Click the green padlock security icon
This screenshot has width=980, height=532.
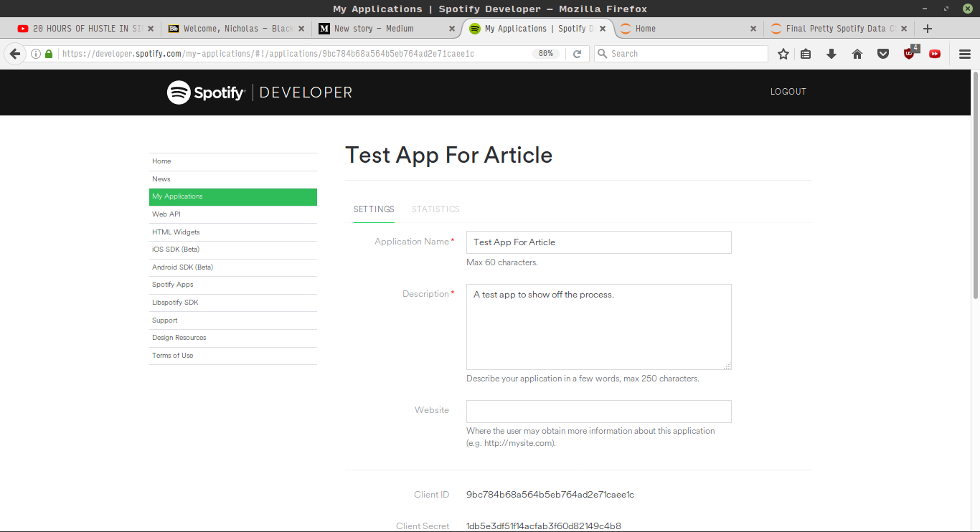49,54
